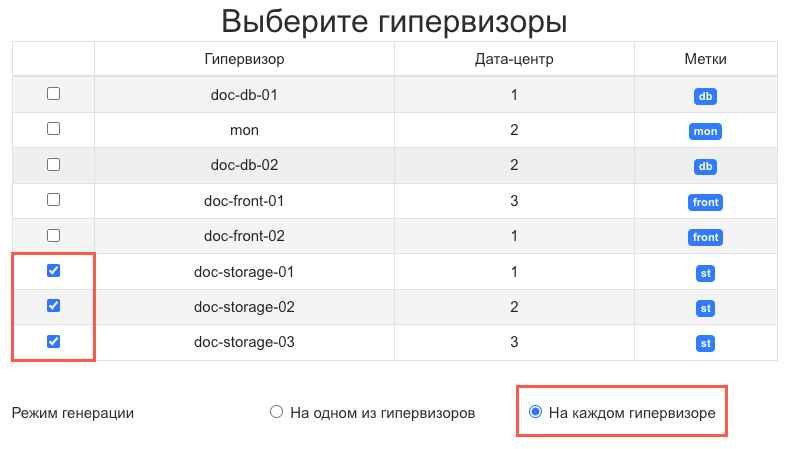Check the doc-db-01 hypervisor checkbox
The image size is (787, 449).
54,94
